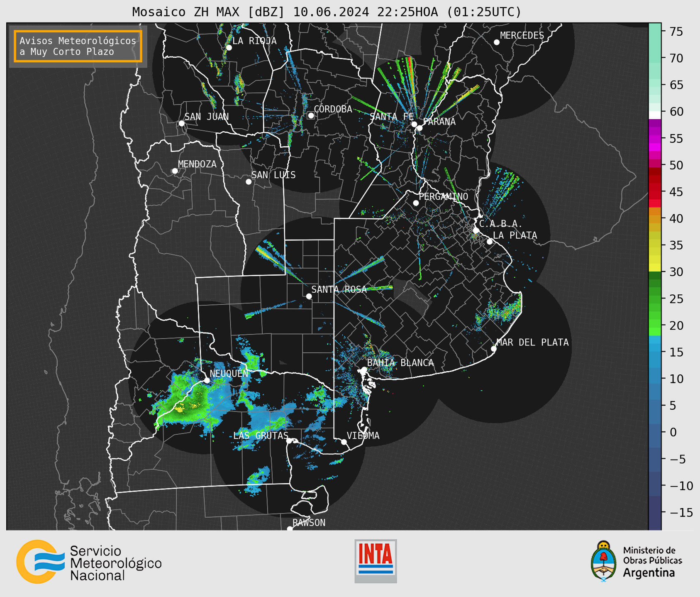Screen dimensions: 700x597
Task: Click the 75 dBZ value on color scale
Action: tap(676, 32)
